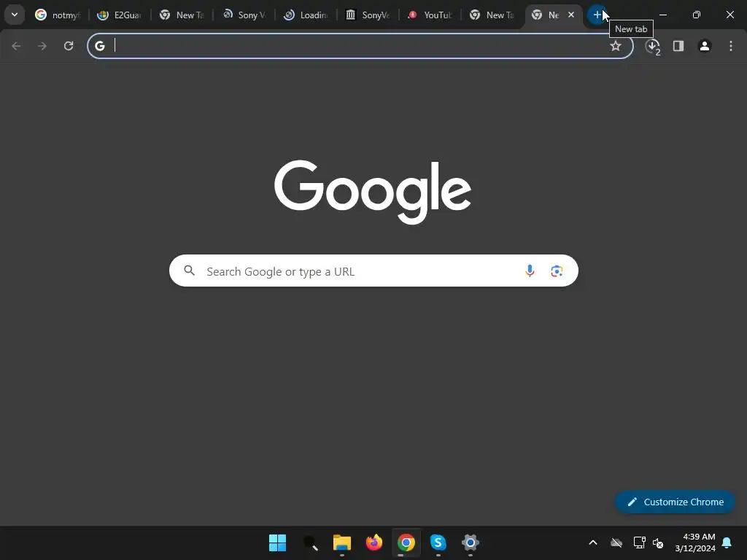747x560 pixels.
Task: Click the magnifier icon in search box
Action: click(190, 271)
